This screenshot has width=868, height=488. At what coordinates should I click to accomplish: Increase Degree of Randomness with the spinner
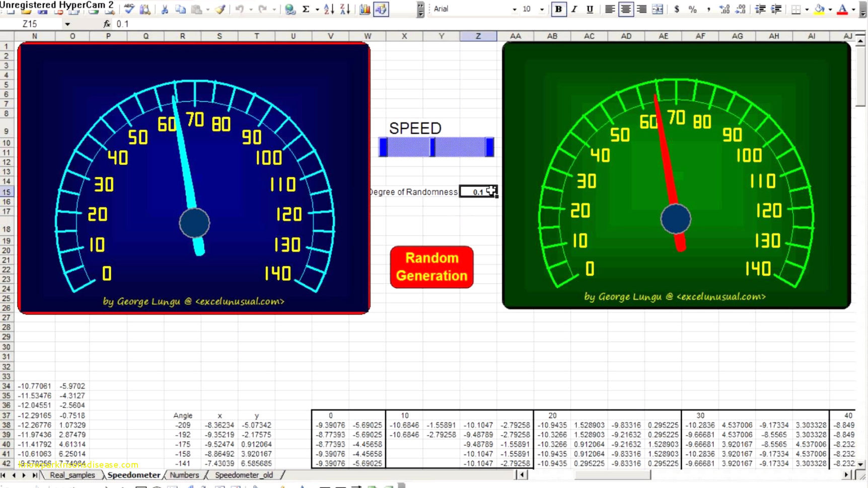click(492, 189)
